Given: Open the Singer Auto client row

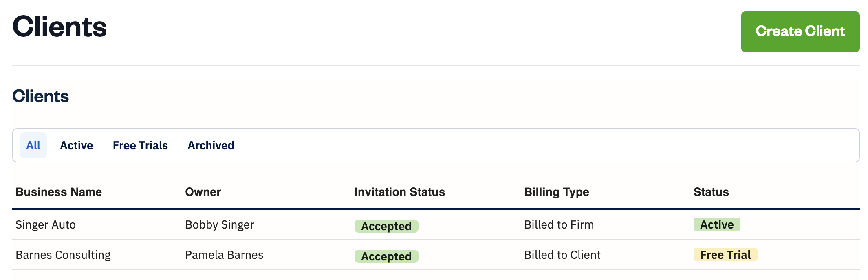Looking at the screenshot, I should [46, 225].
